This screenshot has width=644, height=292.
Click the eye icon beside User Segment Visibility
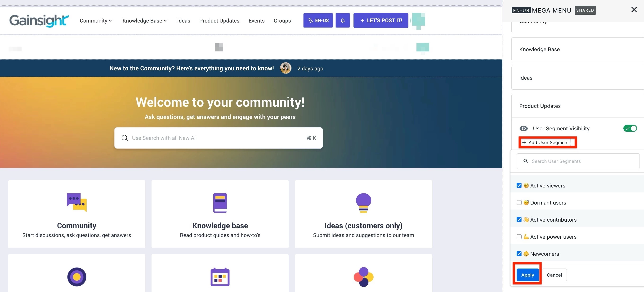tap(523, 128)
